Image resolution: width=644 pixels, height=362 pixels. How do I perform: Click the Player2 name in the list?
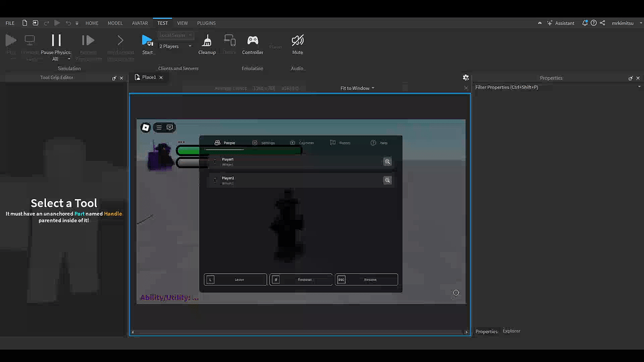pos(228,178)
